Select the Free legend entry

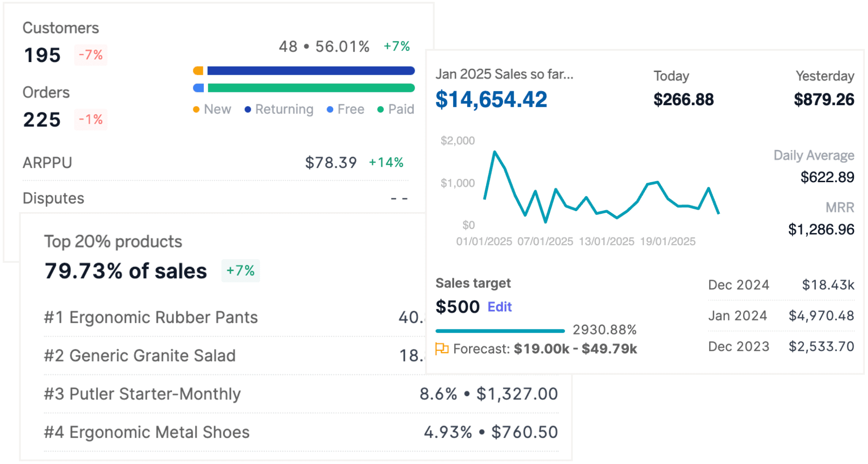pyautogui.click(x=345, y=109)
